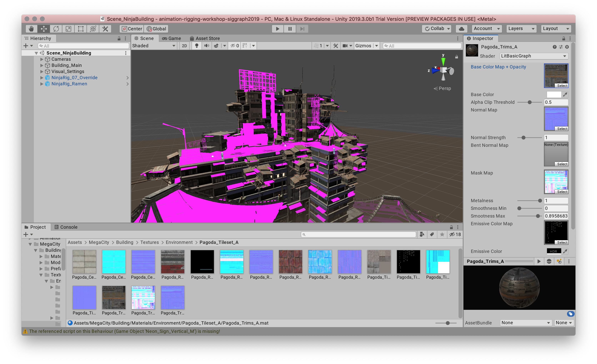Viewport: 597px width, 364px height.
Task: Select the Hand tool in toolbar
Action: (x=31, y=29)
